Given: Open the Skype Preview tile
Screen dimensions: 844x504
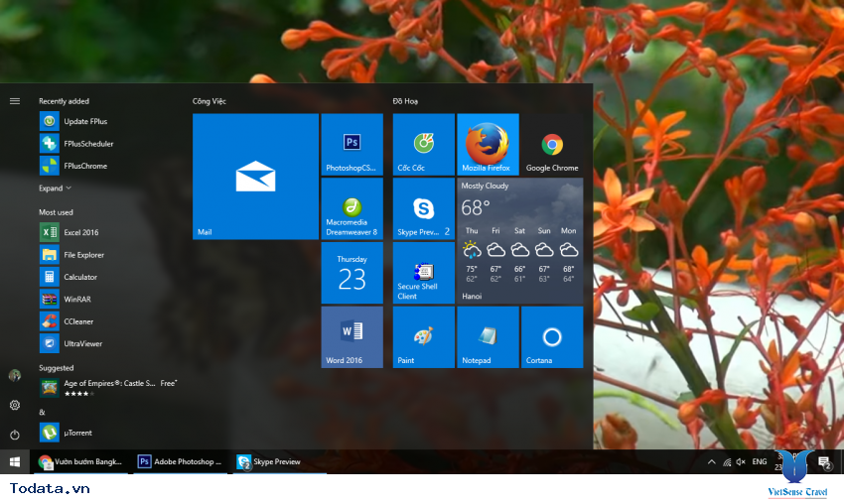Looking at the screenshot, I should (423, 208).
